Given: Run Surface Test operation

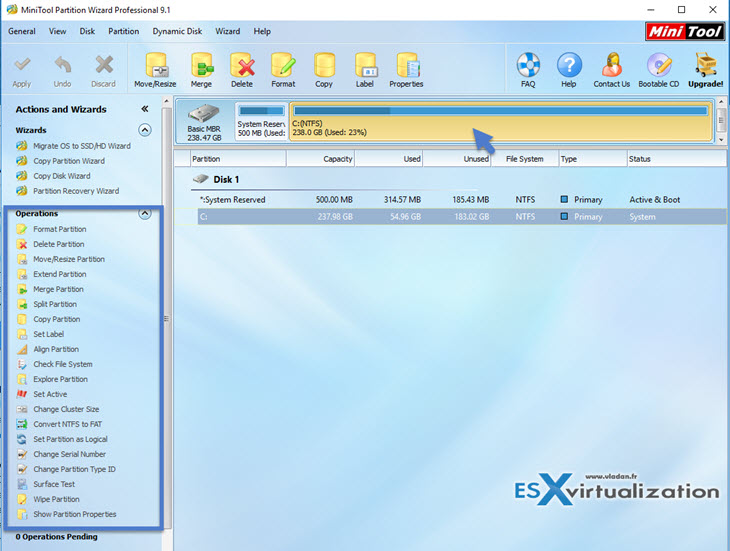Looking at the screenshot, I should [x=46, y=484].
